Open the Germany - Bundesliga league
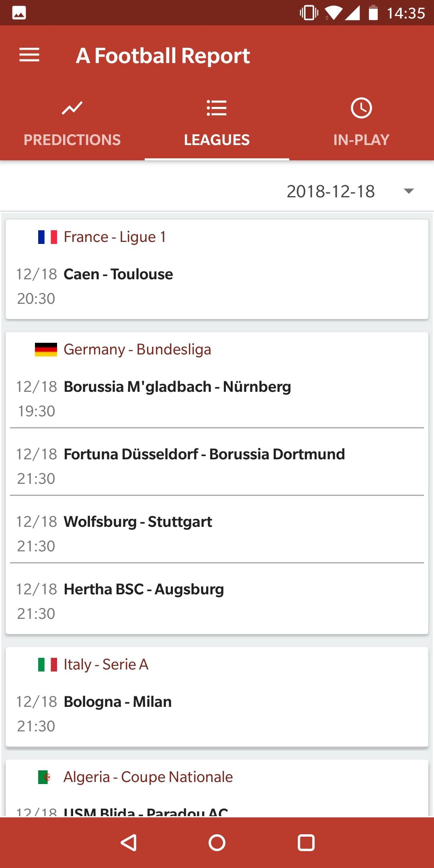Image resolution: width=434 pixels, height=868 pixels. (x=137, y=350)
